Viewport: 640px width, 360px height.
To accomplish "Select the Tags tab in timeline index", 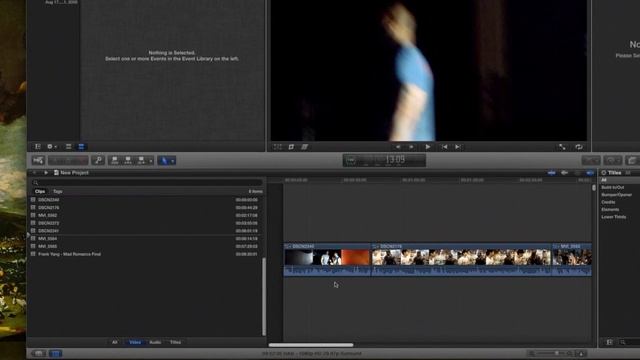I will (58, 191).
